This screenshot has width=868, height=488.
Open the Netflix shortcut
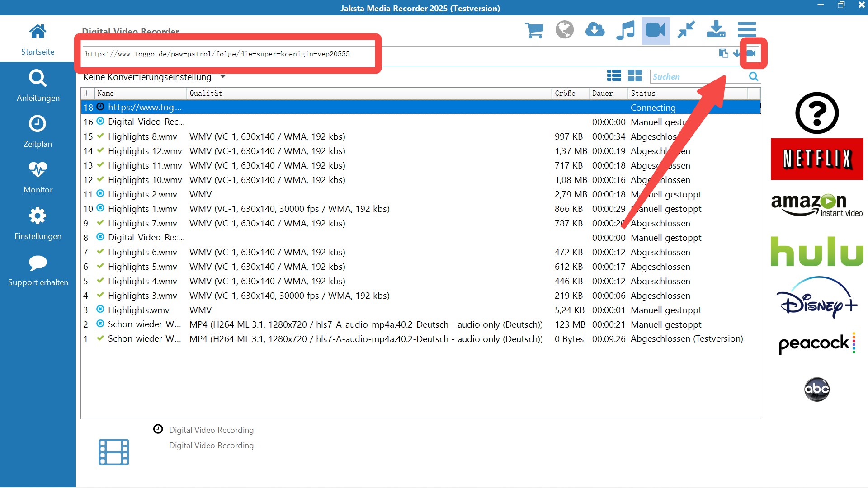click(x=816, y=159)
